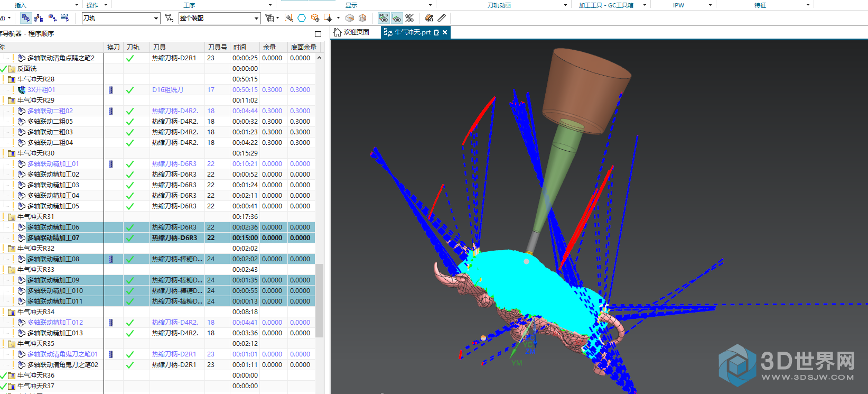Toggle the MCS display eye icon
This screenshot has height=394, width=868.
(384, 18)
